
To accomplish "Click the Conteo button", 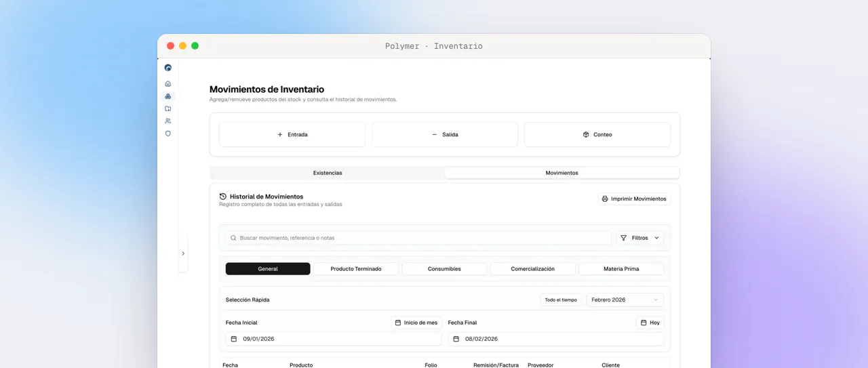I will point(597,135).
